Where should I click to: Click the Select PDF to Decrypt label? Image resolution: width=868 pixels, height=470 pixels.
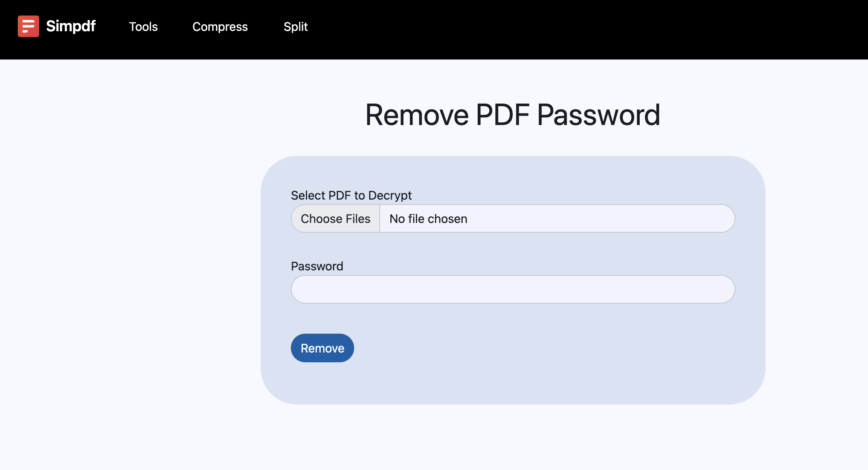point(351,195)
